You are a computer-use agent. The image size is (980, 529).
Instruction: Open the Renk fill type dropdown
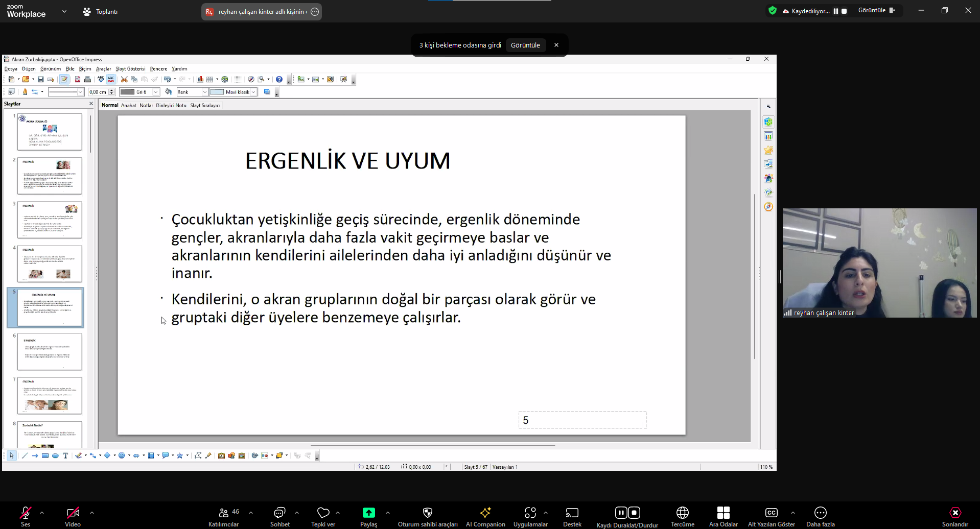click(205, 92)
